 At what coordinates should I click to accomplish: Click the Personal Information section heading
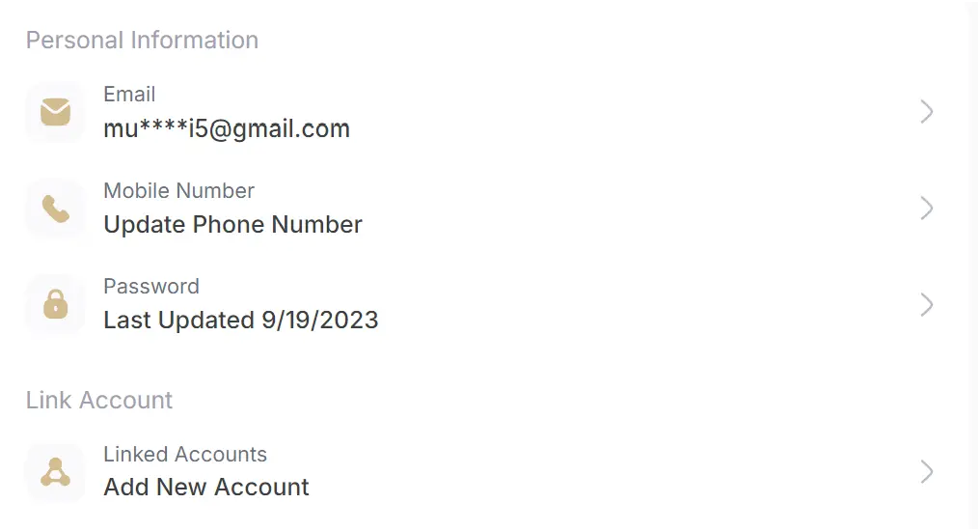point(142,41)
